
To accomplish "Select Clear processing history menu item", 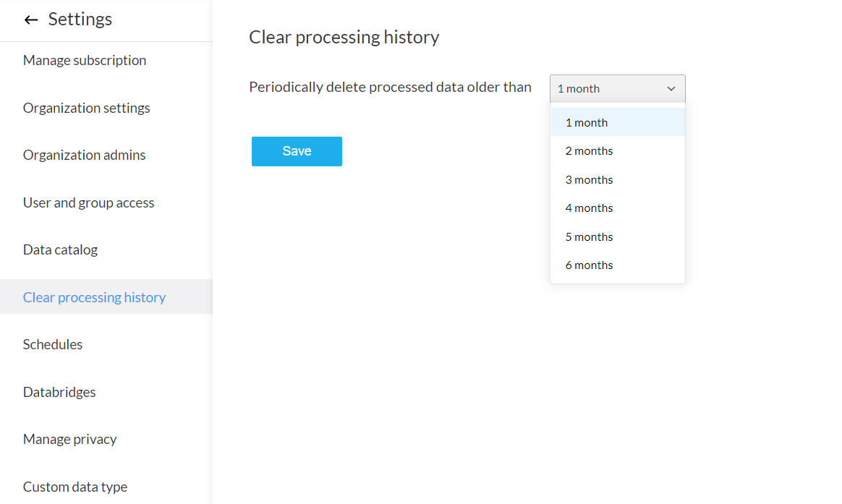I will tap(94, 297).
